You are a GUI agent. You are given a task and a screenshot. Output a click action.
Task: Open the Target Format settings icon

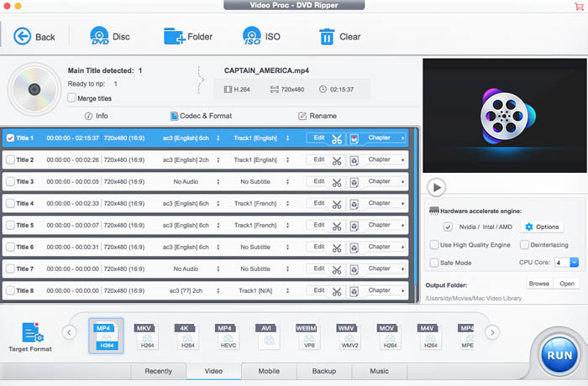(x=32, y=332)
